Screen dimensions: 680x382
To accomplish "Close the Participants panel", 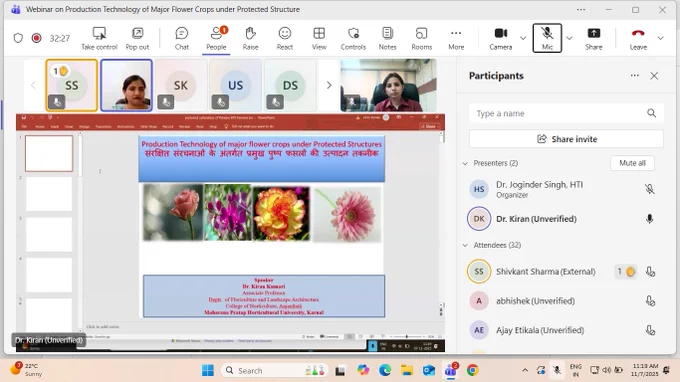I will (654, 76).
